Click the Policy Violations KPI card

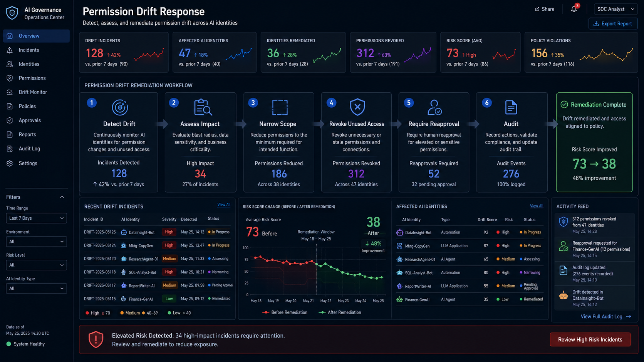581,52
